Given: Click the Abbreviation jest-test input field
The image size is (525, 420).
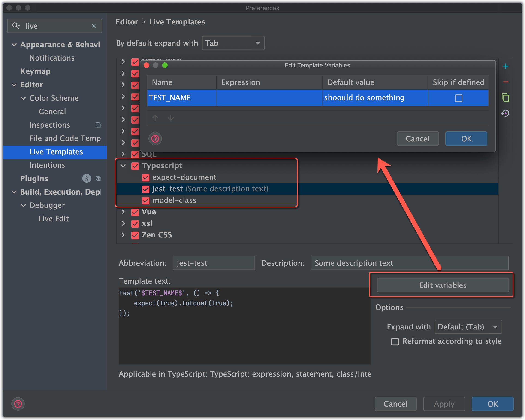Looking at the screenshot, I should tap(214, 263).
